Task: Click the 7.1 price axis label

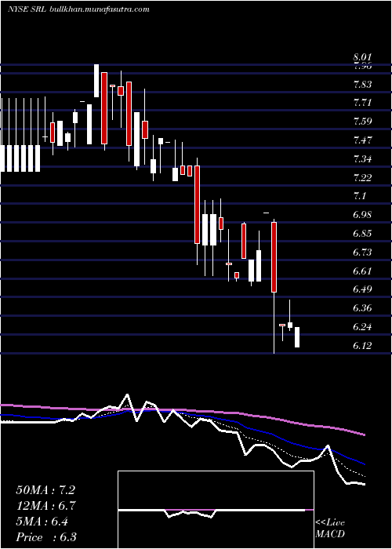Action: tap(359, 196)
